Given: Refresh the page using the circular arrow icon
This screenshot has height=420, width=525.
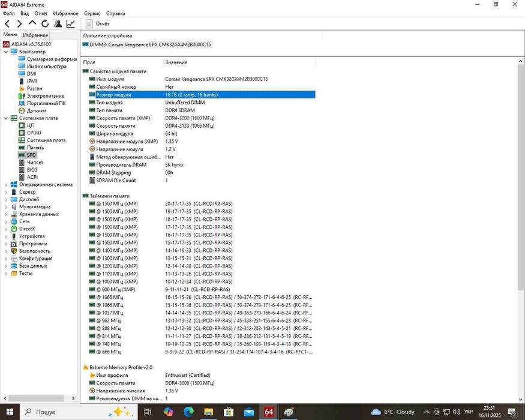Looking at the screenshot, I should point(45,24).
